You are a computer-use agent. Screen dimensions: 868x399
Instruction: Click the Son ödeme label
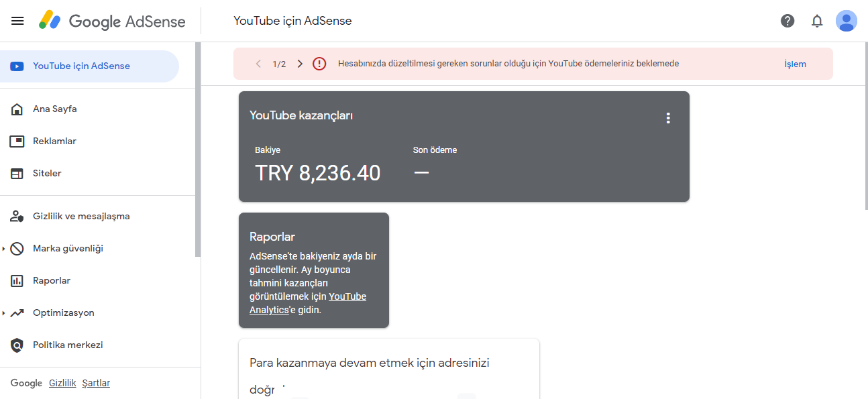pos(435,150)
